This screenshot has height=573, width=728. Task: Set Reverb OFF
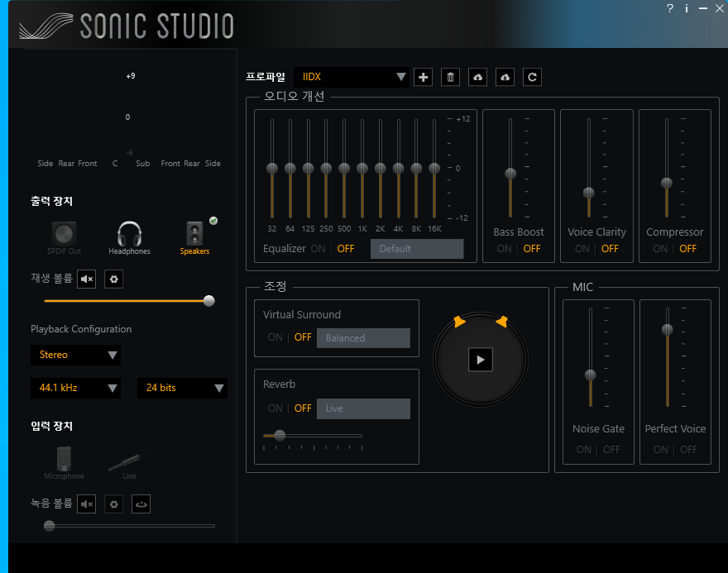(x=303, y=408)
